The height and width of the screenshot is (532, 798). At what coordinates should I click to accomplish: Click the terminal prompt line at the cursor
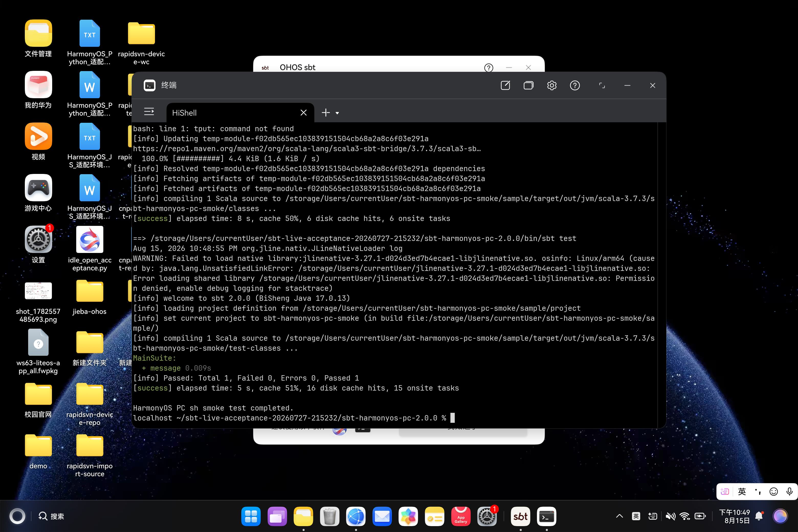point(294,418)
